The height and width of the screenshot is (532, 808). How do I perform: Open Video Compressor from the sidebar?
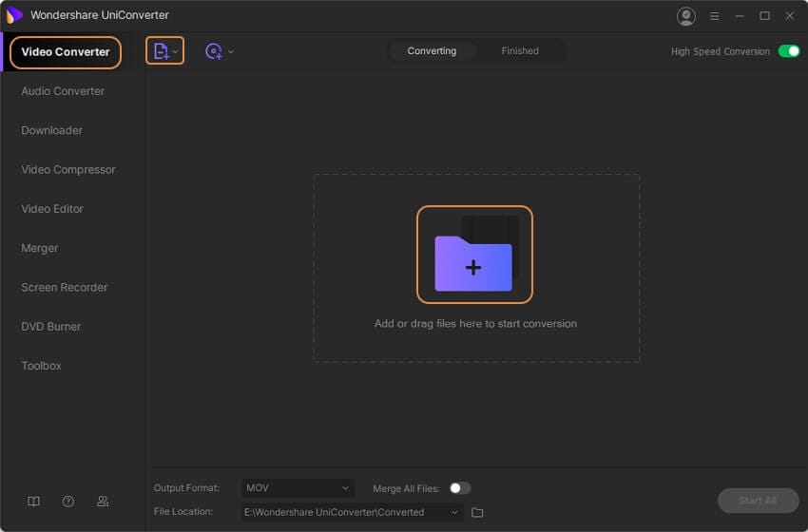click(68, 169)
